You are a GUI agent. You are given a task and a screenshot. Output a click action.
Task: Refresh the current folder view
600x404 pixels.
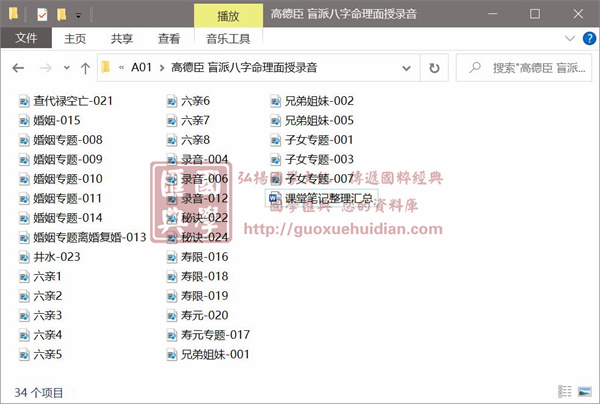(x=434, y=68)
